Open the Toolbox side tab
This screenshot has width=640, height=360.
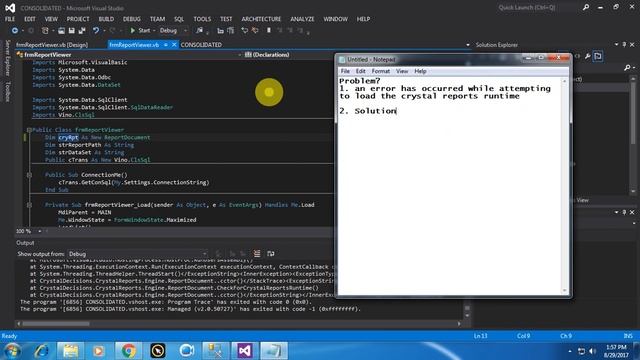[7, 91]
